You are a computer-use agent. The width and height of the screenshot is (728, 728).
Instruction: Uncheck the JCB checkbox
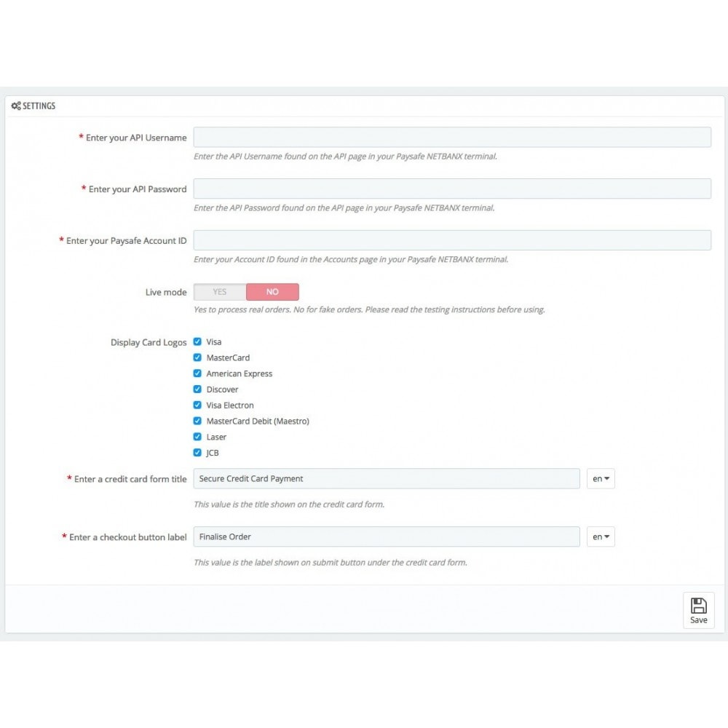point(197,453)
